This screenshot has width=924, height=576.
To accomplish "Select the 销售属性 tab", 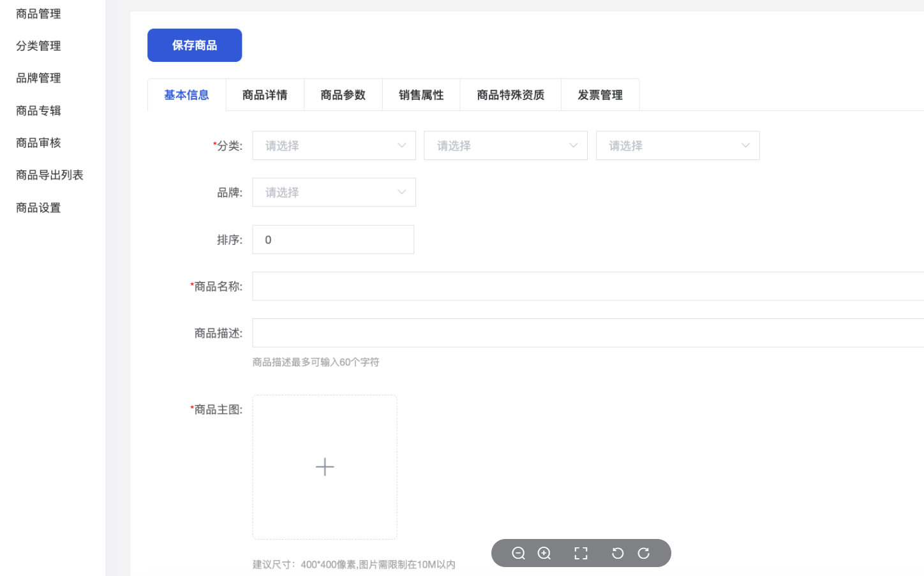I will (x=421, y=95).
